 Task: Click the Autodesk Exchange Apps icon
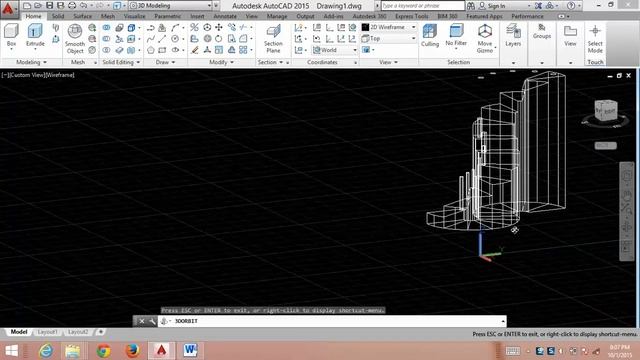(x=538, y=6)
